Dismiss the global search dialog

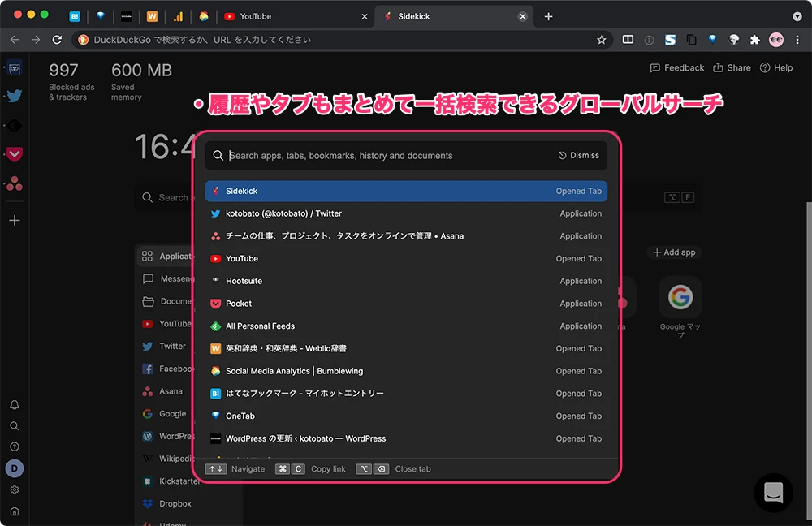578,155
